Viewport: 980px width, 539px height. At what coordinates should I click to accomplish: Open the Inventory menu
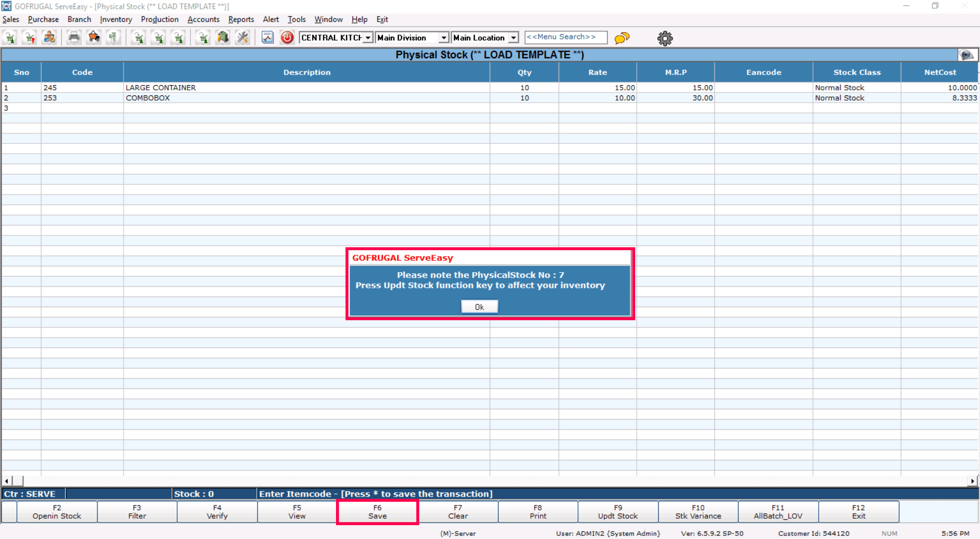point(116,19)
